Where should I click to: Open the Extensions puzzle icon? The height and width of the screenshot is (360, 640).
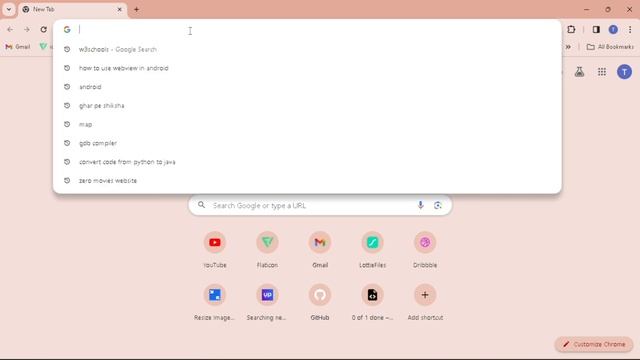(x=571, y=29)
